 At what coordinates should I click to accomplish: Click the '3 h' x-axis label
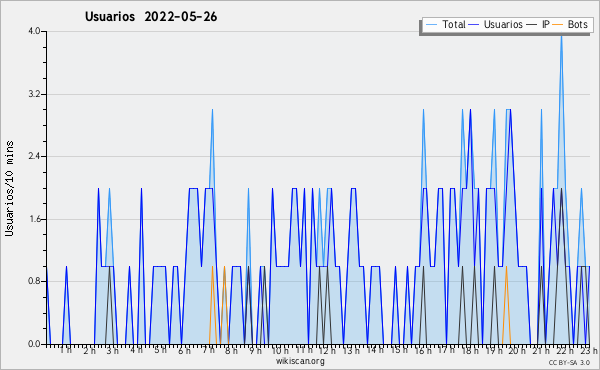click(112, 350)
